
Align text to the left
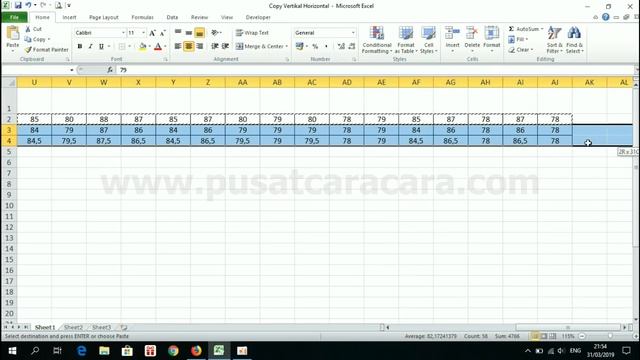[x=178, y=46]
